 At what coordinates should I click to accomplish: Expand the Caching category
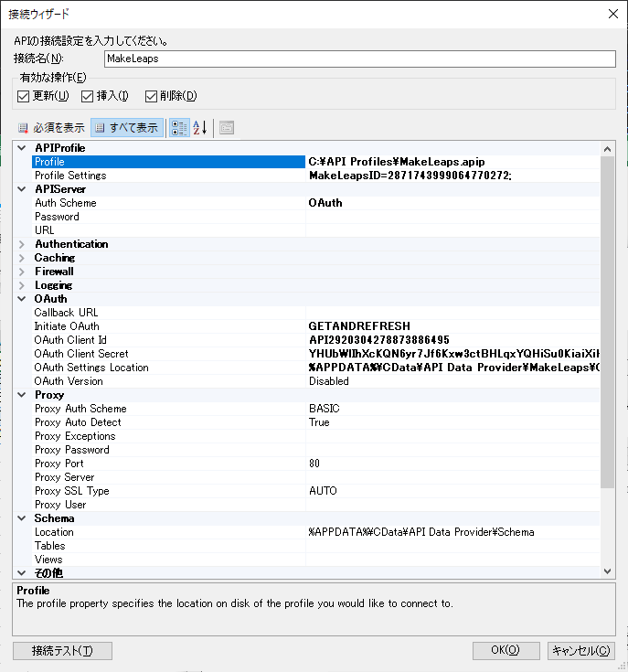tap(22, 258)
